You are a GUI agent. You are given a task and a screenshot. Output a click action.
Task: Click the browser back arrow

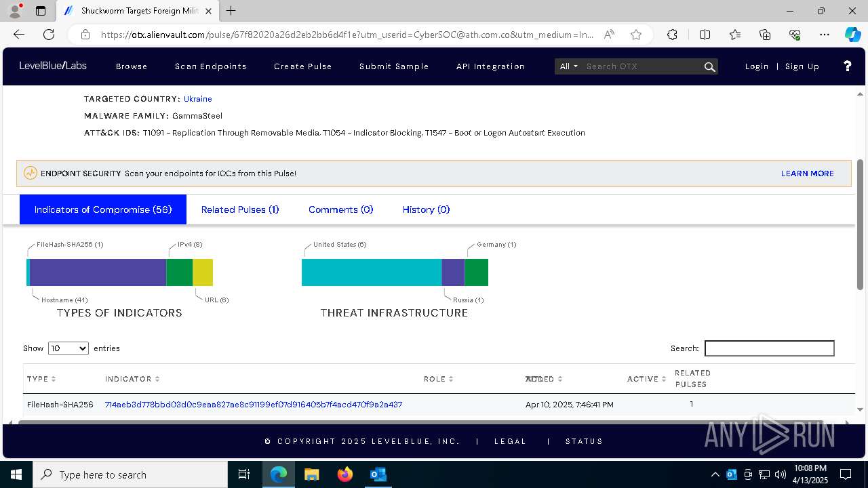(19, 35)
